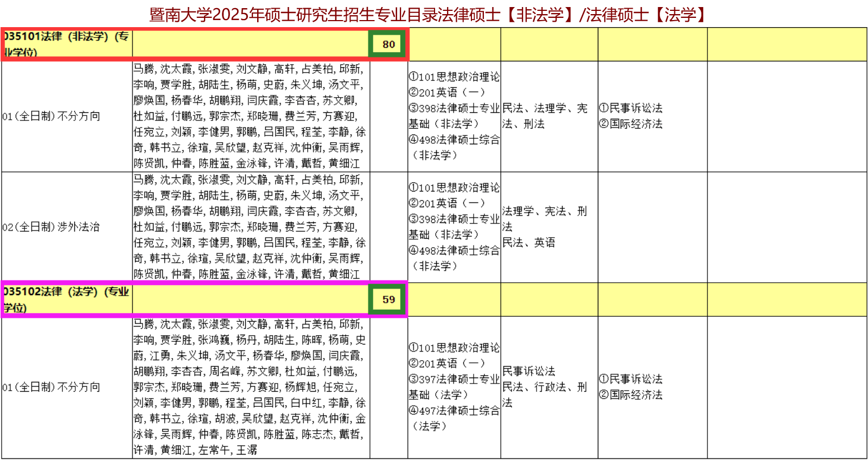Click exam subjects cell containing 397法律硕士专业基础
Screen dimensions: 868x460
[x=454, y=387]
